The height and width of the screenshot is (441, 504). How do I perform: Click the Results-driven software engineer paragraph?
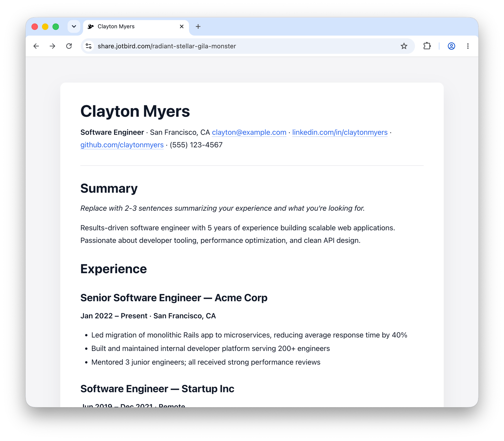(238, 234)
